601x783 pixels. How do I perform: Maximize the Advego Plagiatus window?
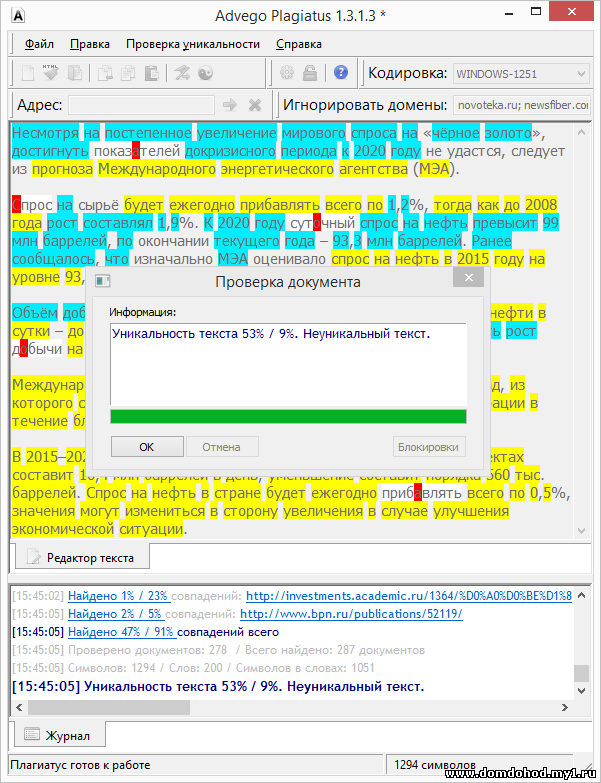click(x=536, y=11)
